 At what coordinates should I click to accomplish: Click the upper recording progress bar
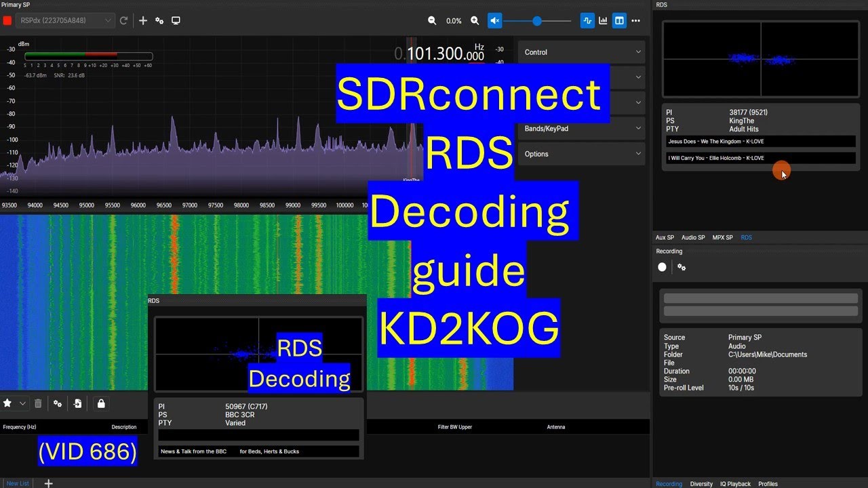pos(760,298)
